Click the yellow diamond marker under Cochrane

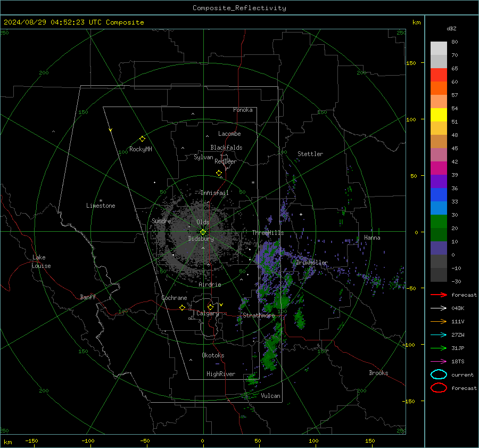pos(182,308)
